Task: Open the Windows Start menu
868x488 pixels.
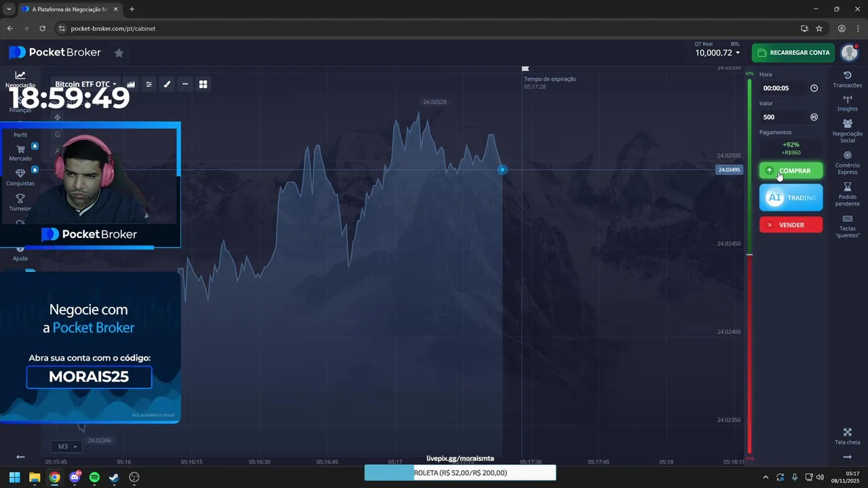Action: point(14,477)
